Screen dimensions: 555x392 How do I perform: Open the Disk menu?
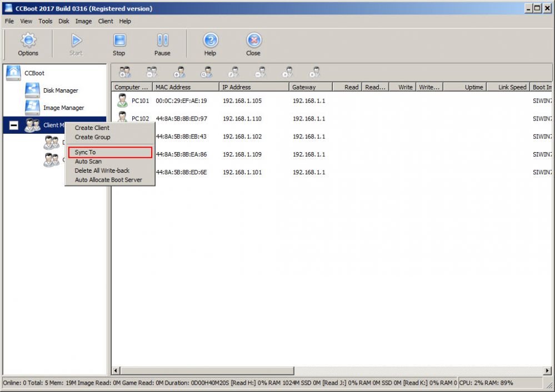point(64,21)
